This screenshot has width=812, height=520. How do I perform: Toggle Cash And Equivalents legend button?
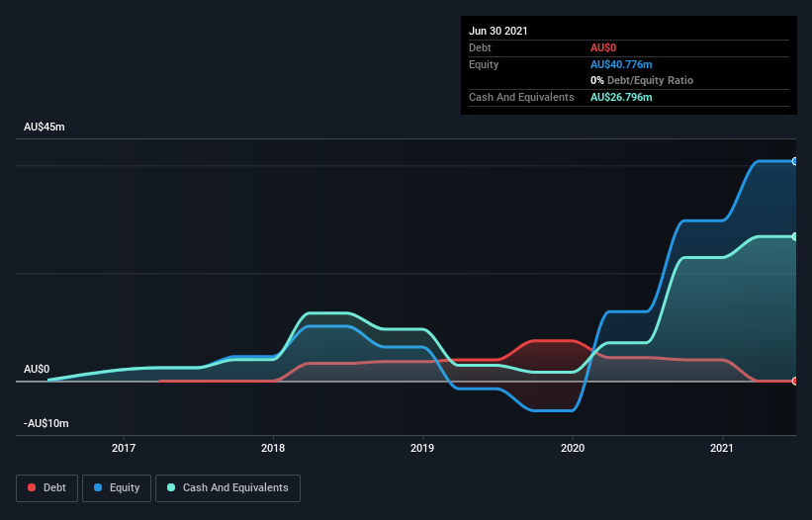point(227,488)
